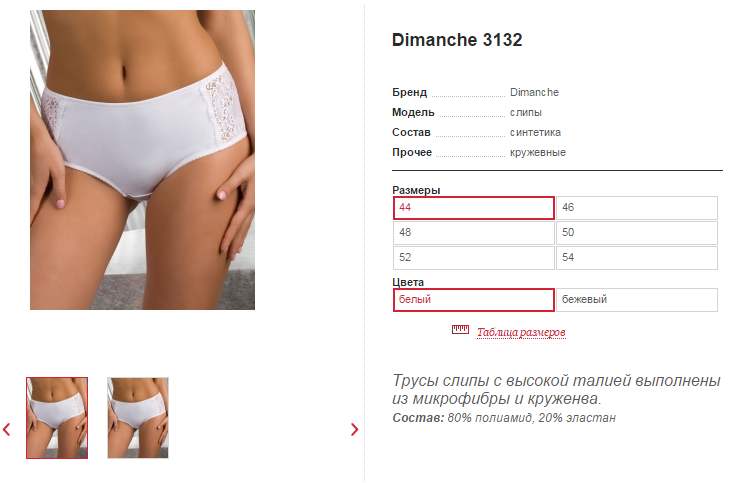Image resolution: width=745 pixels, height=483 pixels.
Task: Click the синтетика composition value
Action: coord(535,133)
